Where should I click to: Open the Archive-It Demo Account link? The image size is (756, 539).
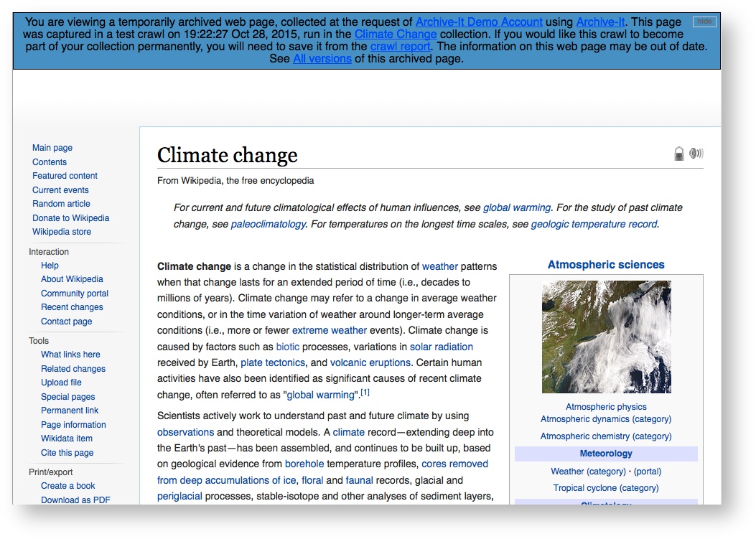tap(479, 22)
